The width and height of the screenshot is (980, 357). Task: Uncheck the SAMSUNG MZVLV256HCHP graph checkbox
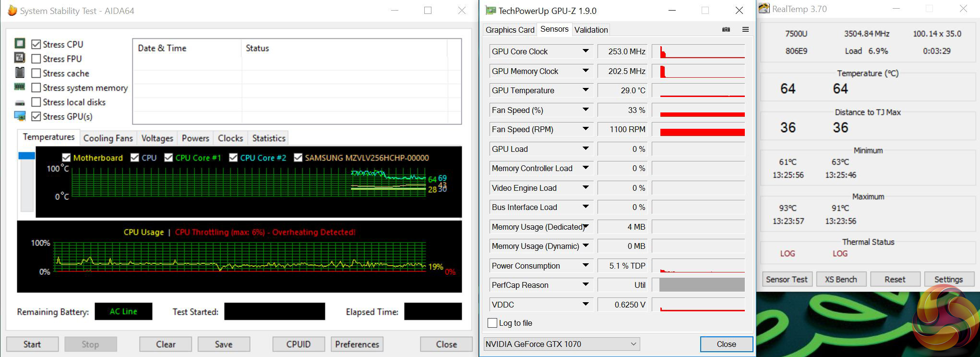298,158
